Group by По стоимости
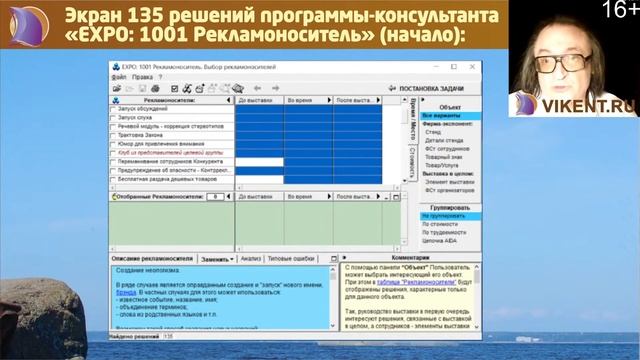640x360 pixels. 440,224
